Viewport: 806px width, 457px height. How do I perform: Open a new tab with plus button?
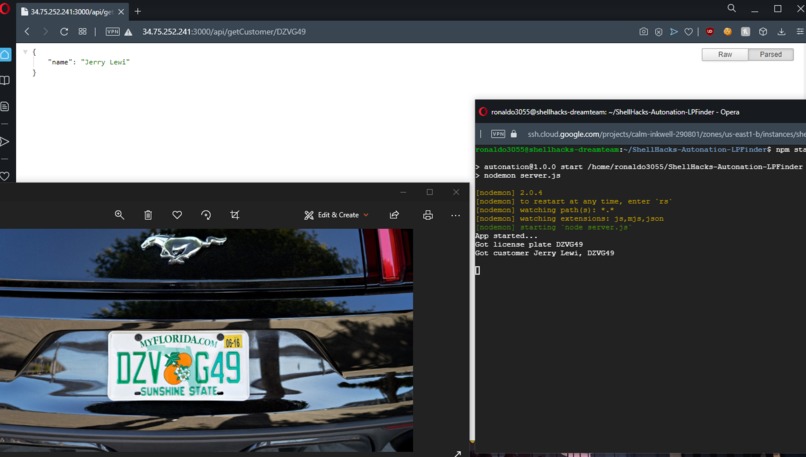[138, 11]
